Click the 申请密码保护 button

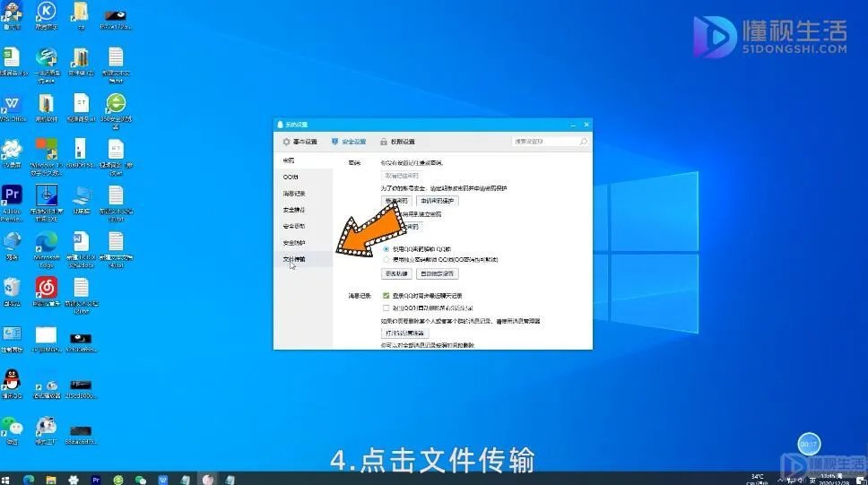438,201
